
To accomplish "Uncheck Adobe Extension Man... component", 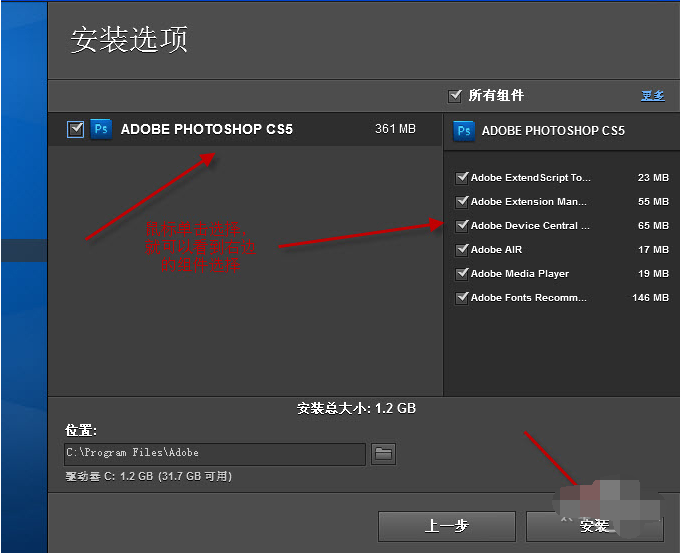I will pos(462,202).
